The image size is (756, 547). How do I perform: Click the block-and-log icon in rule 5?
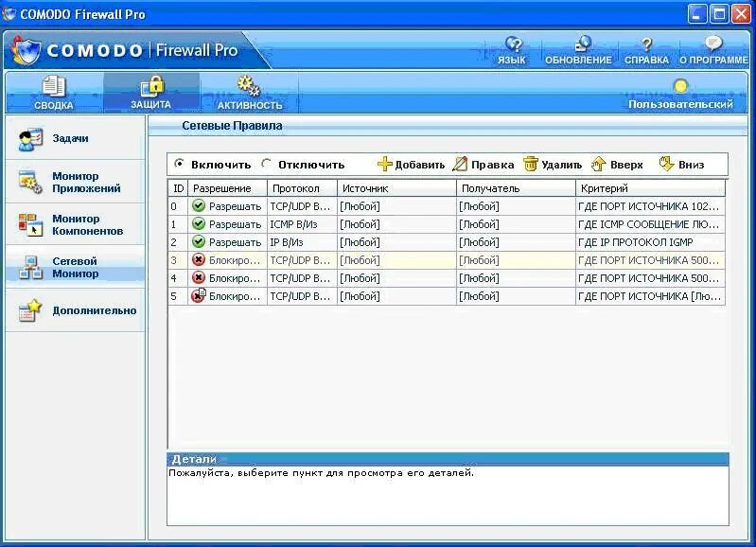click(199, 295)
